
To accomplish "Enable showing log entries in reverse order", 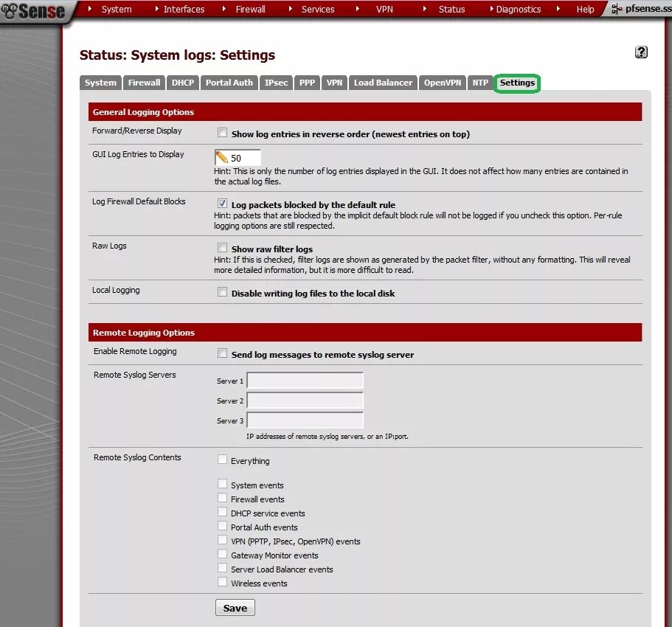I will pyautogui.click(x=222, y=133).
